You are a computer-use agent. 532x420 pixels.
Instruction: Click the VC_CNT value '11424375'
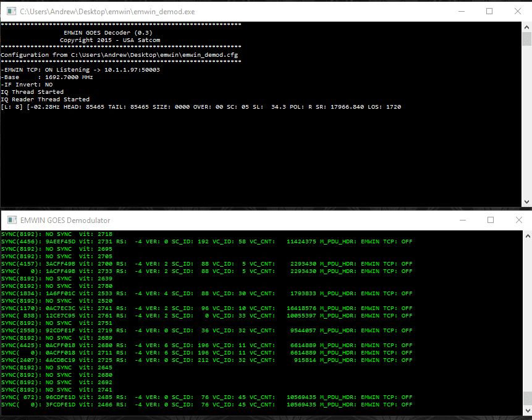[x=302, y=241]
